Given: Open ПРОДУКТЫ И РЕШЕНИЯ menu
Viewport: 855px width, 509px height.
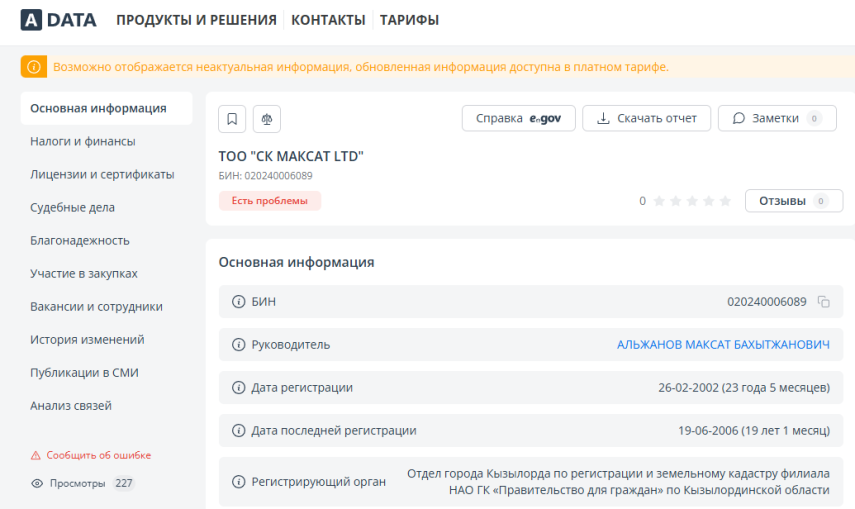Looking at the screenshot, I should [x=196, y=20].
